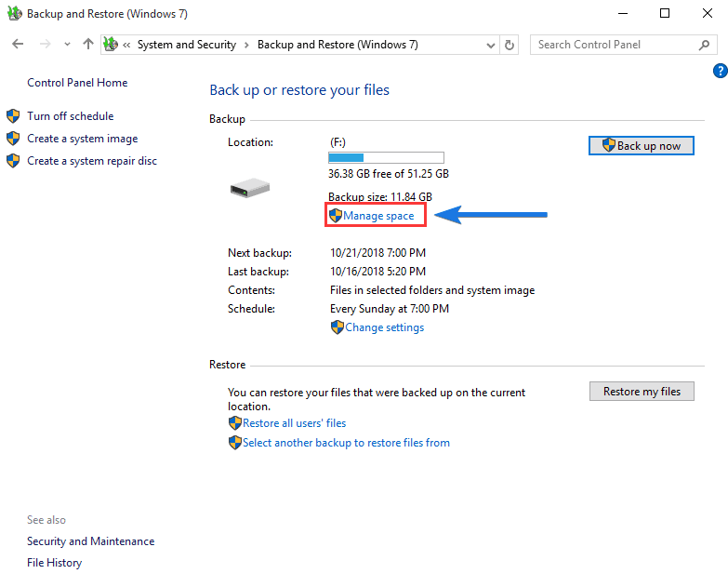The height and width of the screenshot is (587, 728).
Task: Expand the address bar history dropdown
Action: [x=491, y=45]
